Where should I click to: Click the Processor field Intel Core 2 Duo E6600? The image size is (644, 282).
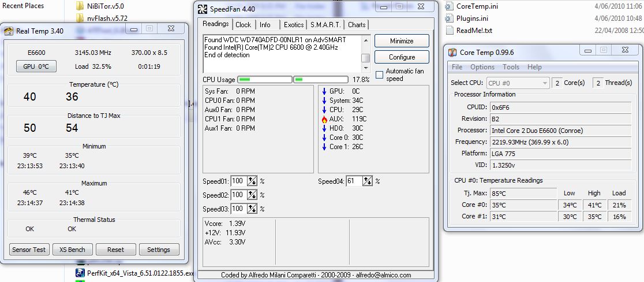pos(561,131)
